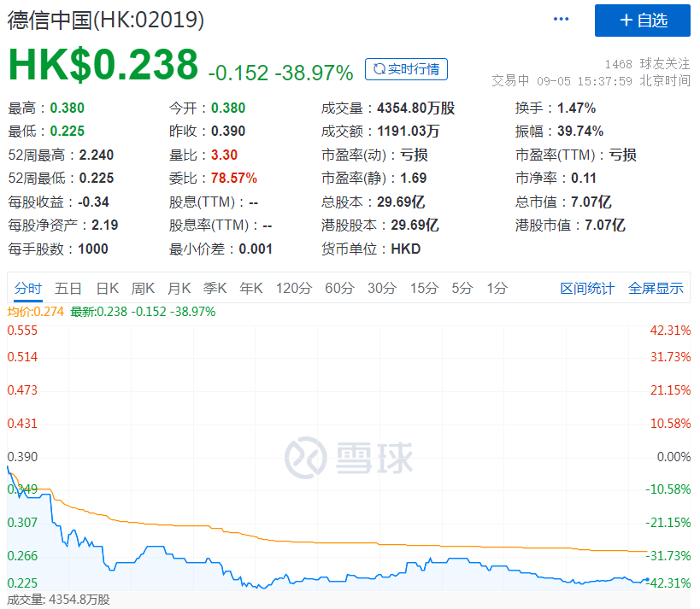Open the 季K quarterly view
Image resolution: width=700 pixels, height=609 pixels.
214,289
